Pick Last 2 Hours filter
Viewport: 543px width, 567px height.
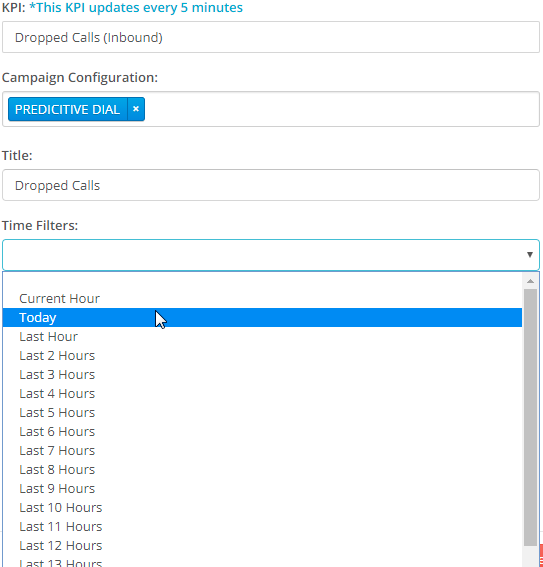(x=262, y=355)
